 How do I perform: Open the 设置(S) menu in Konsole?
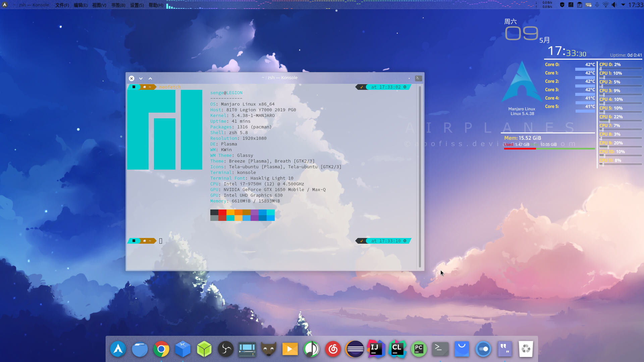(137, 5)
